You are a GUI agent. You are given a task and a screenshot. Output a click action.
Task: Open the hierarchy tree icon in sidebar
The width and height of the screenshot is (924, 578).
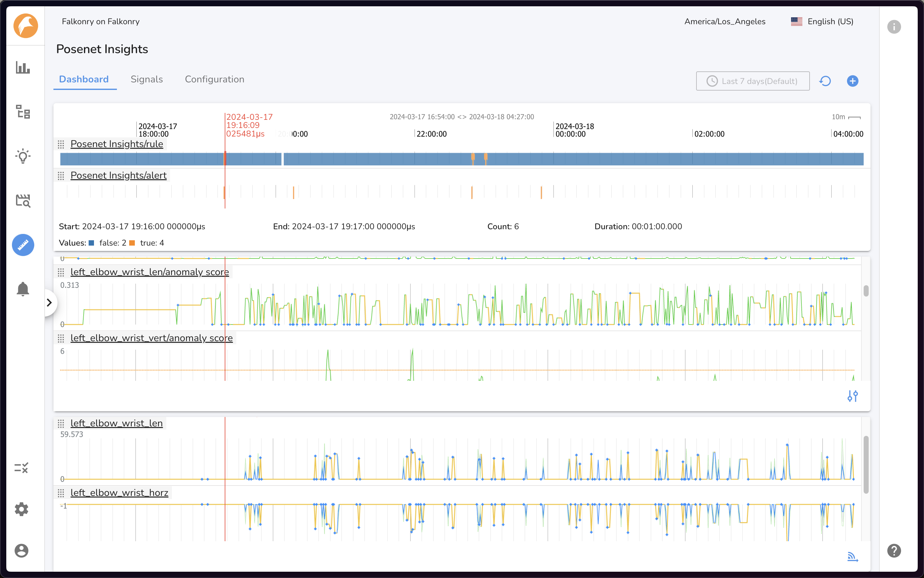pos(23,112)
